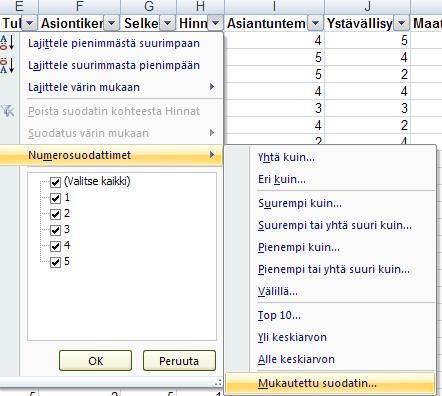This screenshot has width=442, height=396.
Task: Click the Asiantuntem header cell
Action: click(274, 23)
